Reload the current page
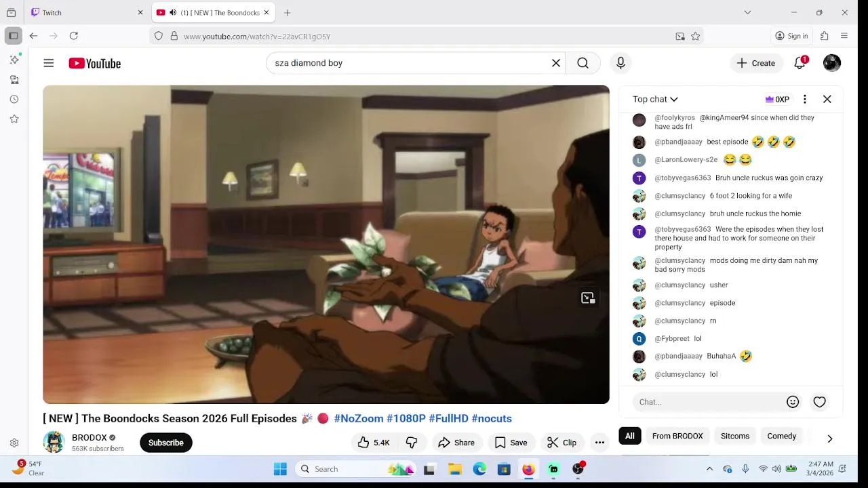868x488 pixels. tap(74, 36)
